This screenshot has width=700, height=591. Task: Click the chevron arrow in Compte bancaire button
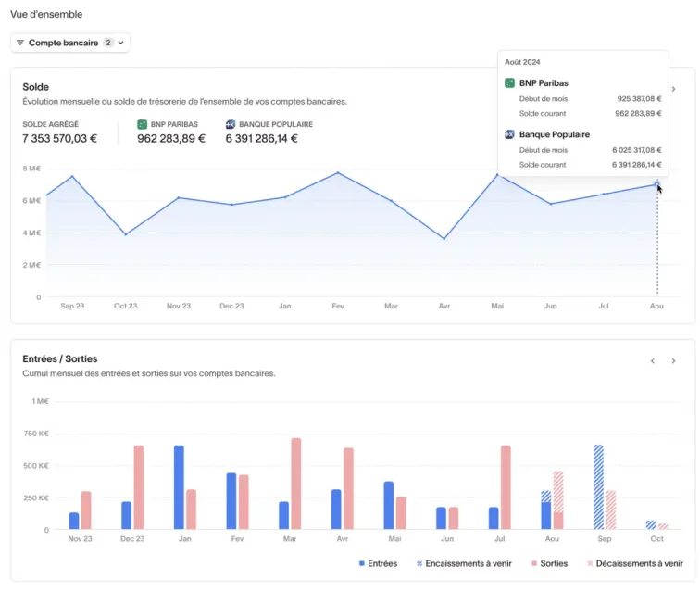120,43
